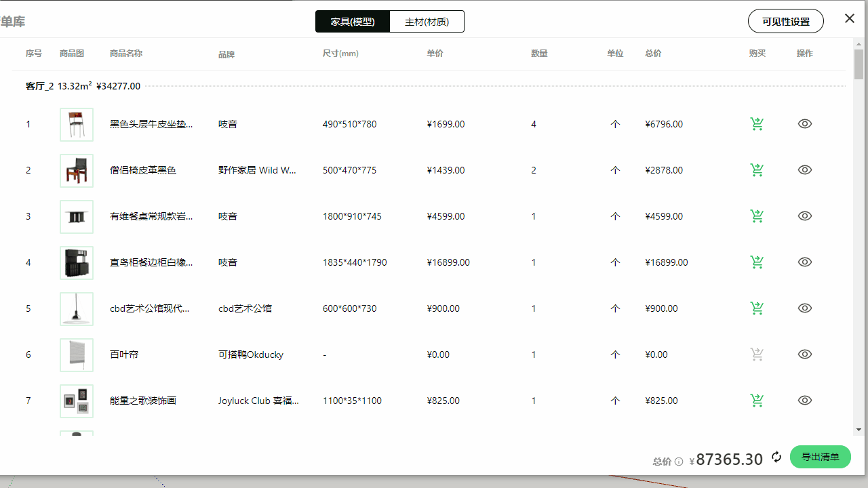Toggle visibility eye for row 1 chair
868x488 pixels.
tap(805, 124)
